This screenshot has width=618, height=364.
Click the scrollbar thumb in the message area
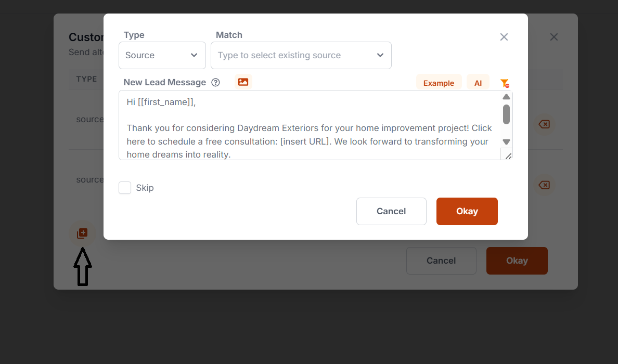(506, 113)
